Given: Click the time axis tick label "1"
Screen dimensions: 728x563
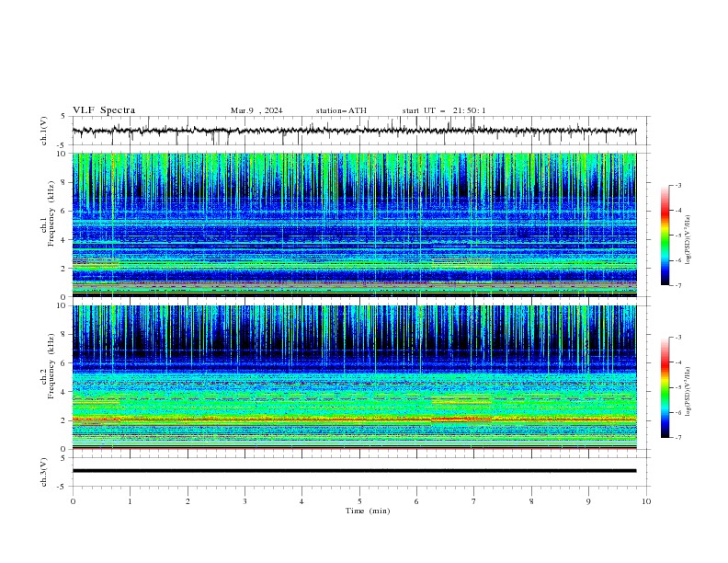Looking at the screenshot, I should (x=130, y=501).
